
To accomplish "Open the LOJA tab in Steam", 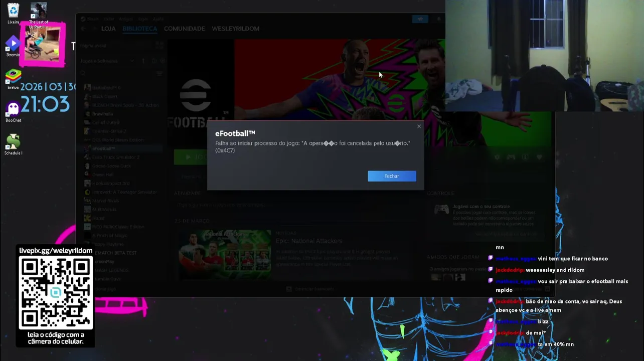I will coord(108,29).
